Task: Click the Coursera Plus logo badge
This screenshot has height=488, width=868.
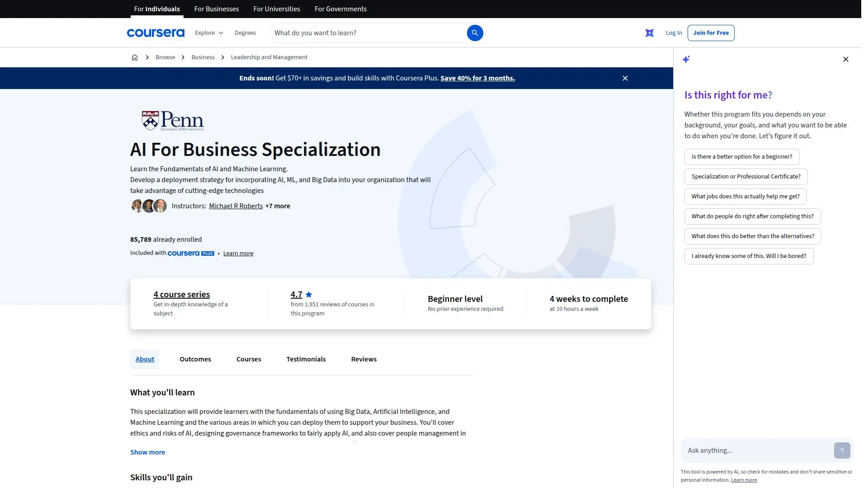Action: coord(191,253)
